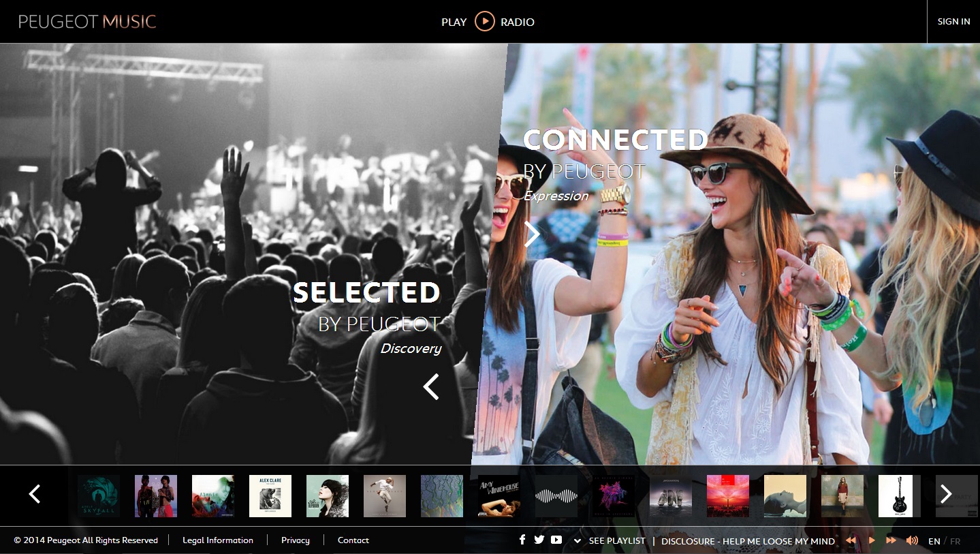
Task: Select the album cover with standing girl
Action: (x=842, y=496)
